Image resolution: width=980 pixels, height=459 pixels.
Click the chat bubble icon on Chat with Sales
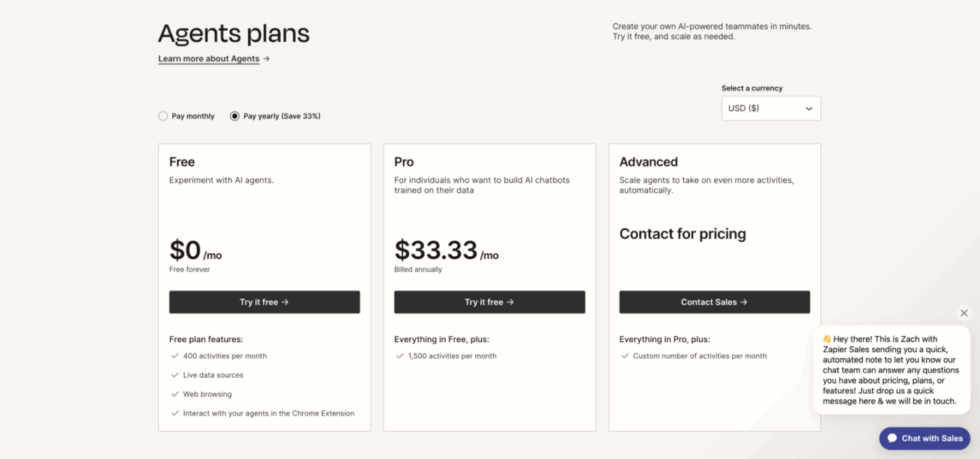pos(892,438)
